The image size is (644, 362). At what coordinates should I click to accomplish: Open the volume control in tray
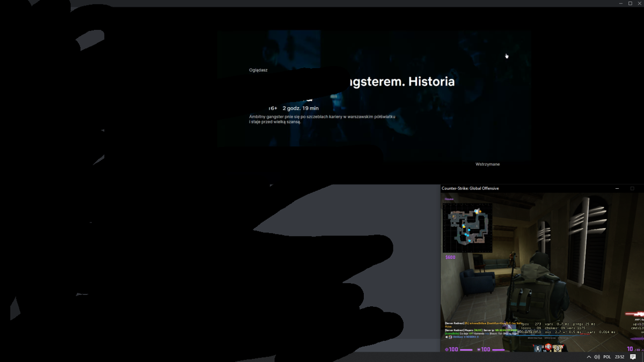597,357
